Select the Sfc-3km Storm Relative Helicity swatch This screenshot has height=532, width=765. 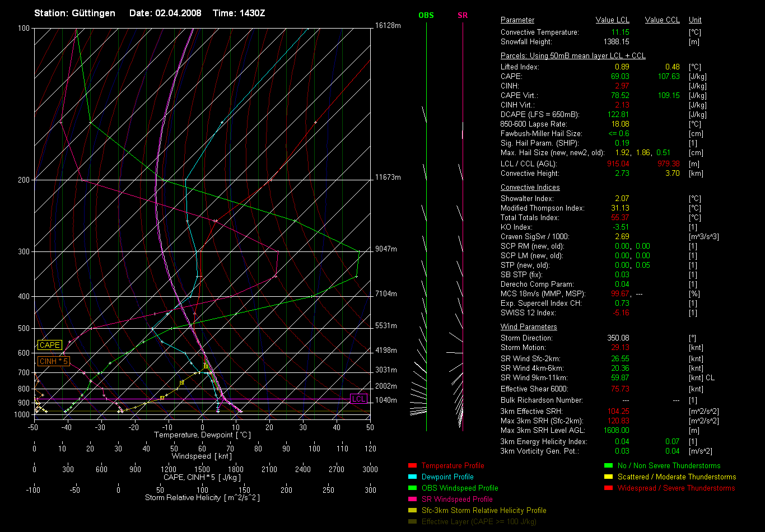pyautogui.click(x=413, y=511)
